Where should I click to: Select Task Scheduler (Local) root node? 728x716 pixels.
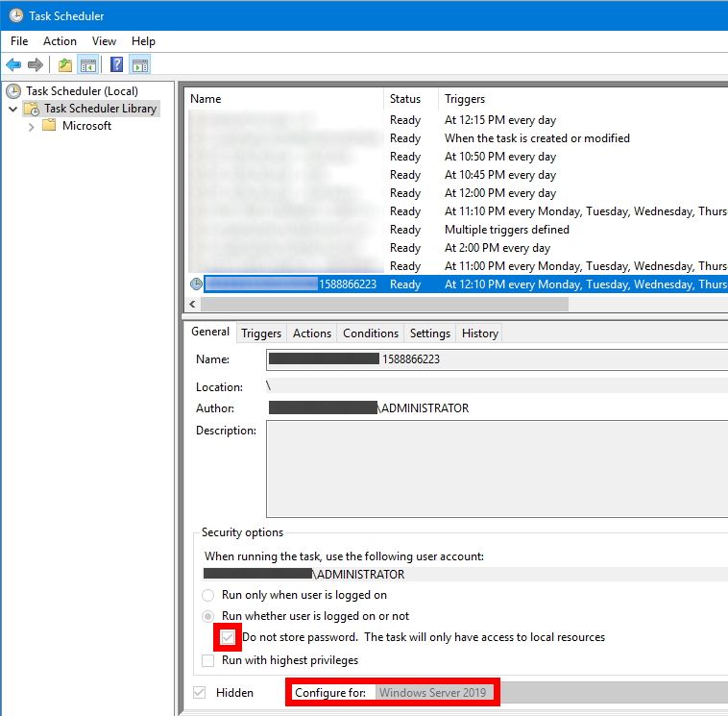82,91
